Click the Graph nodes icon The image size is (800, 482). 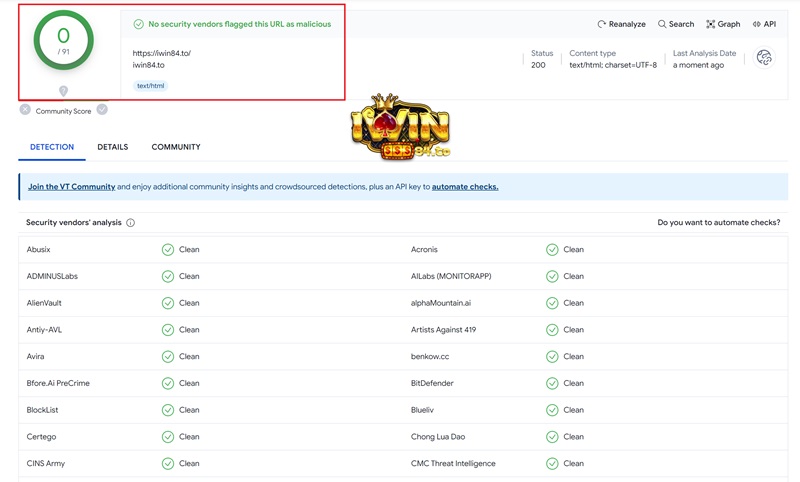711,24
